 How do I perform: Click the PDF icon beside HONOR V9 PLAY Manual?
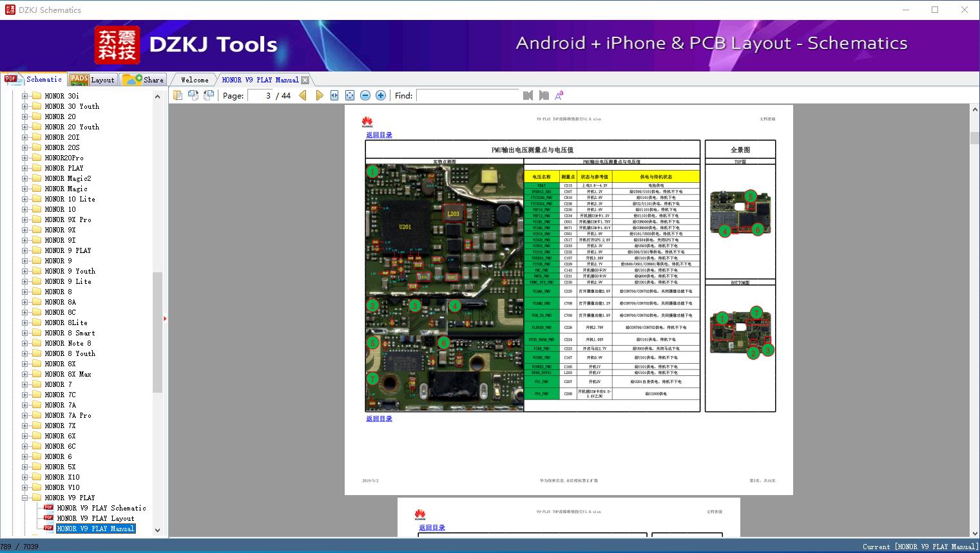48,528
